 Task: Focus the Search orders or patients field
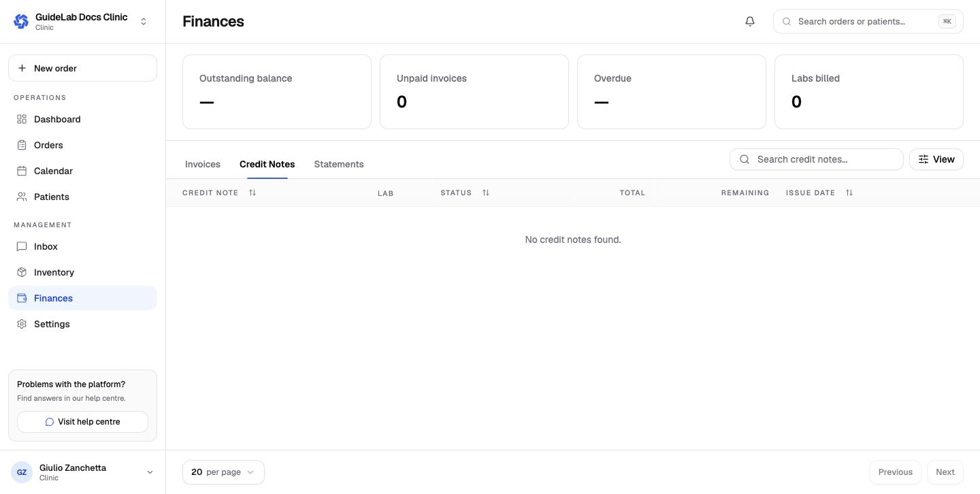point(868,22)
